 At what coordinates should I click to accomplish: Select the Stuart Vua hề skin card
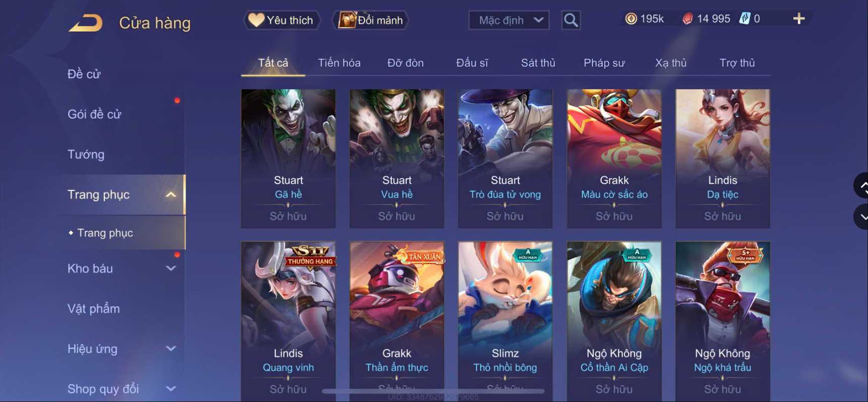coord(396,159)
